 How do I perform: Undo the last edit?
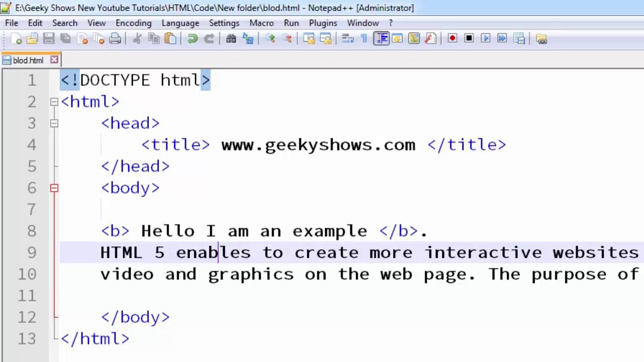click(x=192, y=38)
